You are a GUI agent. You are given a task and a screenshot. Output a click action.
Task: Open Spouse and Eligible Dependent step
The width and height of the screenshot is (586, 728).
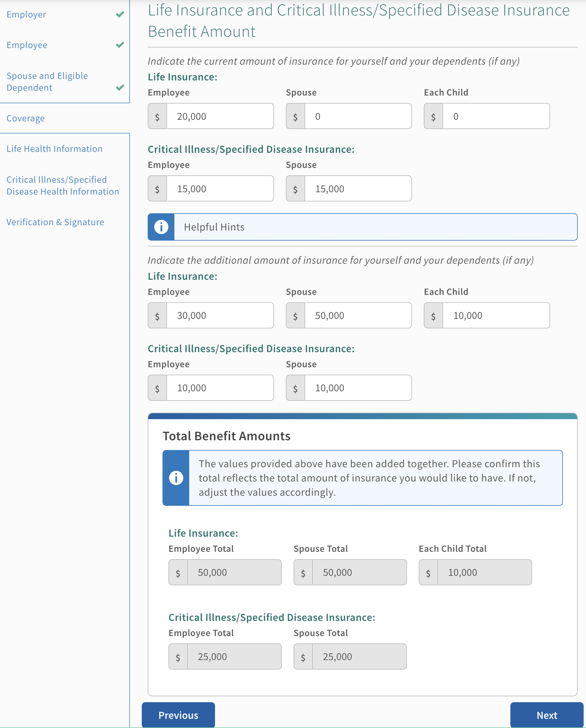[x=47, y=82]
